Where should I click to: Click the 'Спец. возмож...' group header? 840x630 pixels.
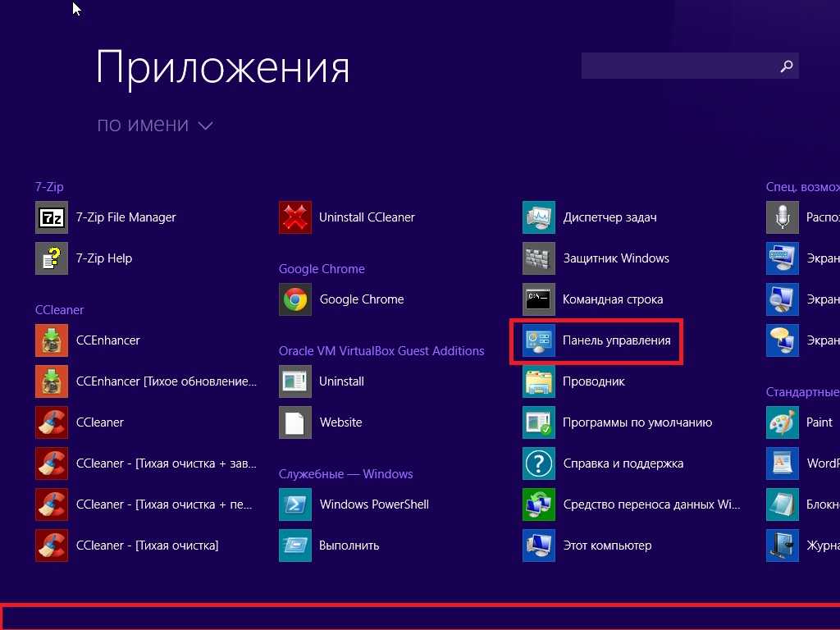(803, 186)
